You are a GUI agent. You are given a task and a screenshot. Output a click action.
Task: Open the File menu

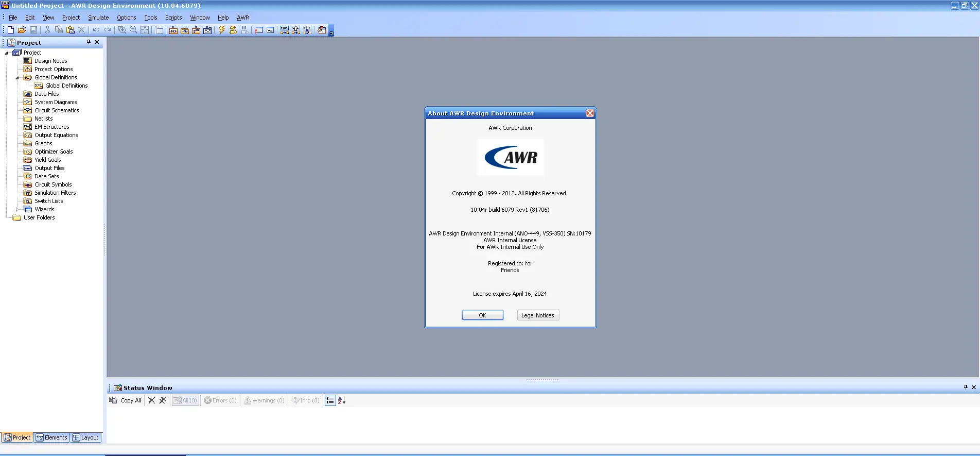(13, 18)
